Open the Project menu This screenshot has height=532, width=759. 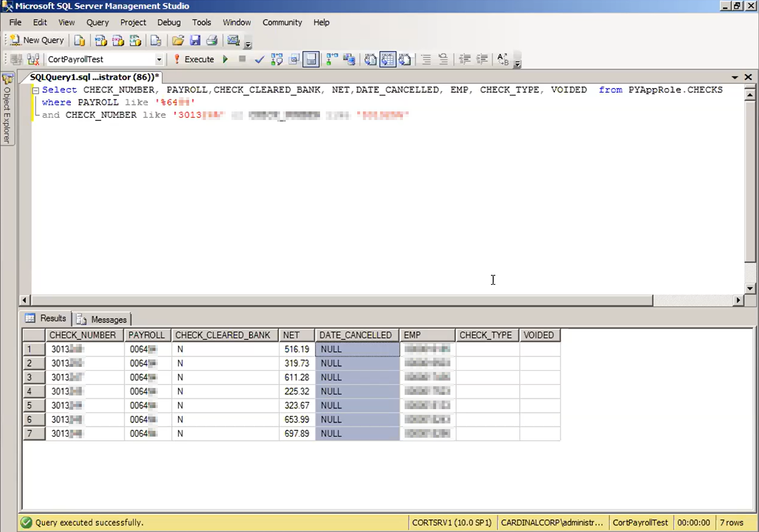click(133, 22)
